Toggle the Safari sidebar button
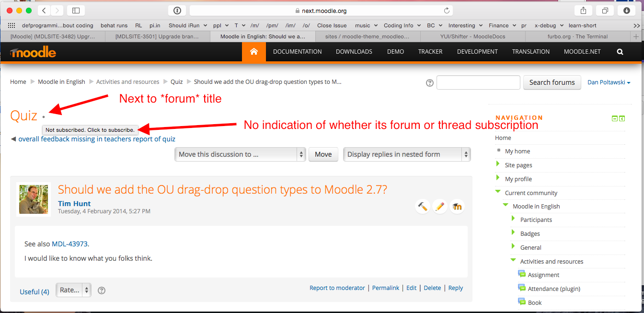 point(76,11)
